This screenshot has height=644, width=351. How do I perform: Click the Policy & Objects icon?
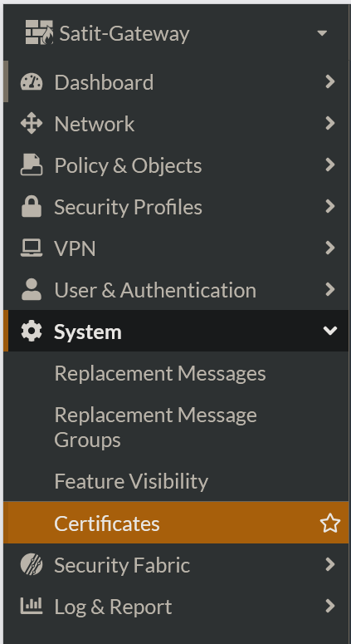[32, 165]
